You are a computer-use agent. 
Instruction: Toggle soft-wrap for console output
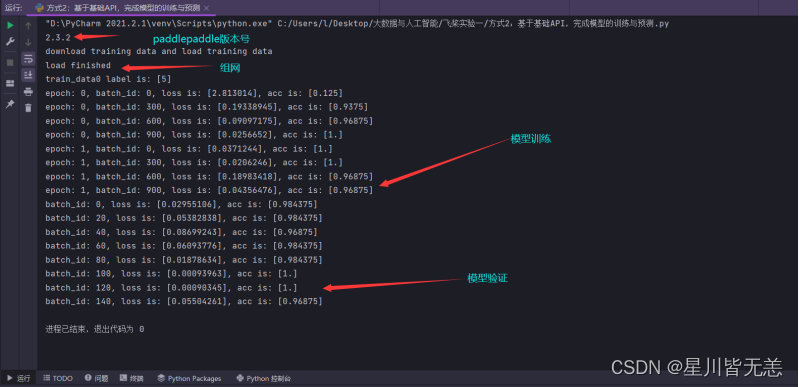[x=28, y=59]
